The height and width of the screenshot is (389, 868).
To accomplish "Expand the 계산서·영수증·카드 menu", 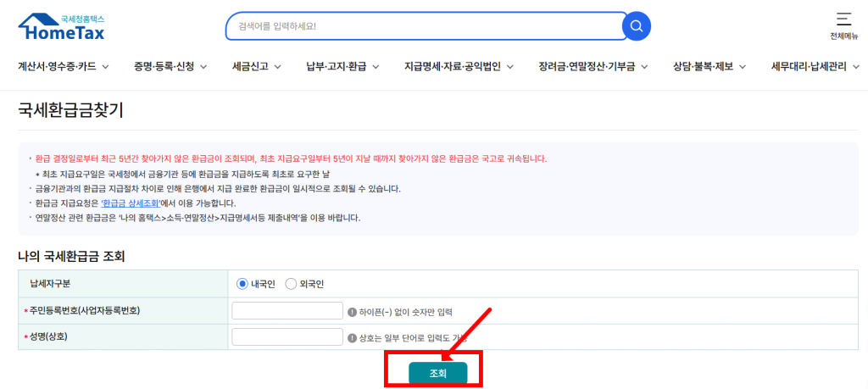I will pyautogui.click(x=63, y=67).
